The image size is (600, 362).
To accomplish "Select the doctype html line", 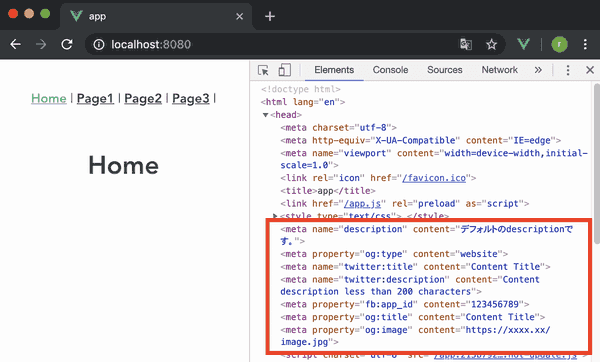I will pos(300,89).
